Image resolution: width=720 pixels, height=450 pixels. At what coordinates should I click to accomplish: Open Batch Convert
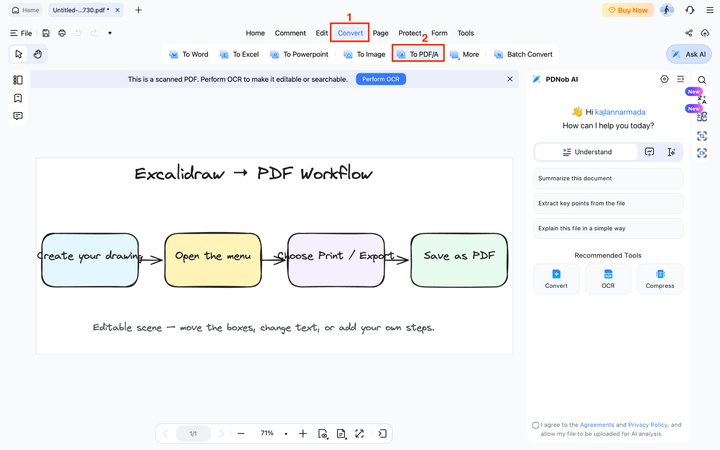point(523,54)
